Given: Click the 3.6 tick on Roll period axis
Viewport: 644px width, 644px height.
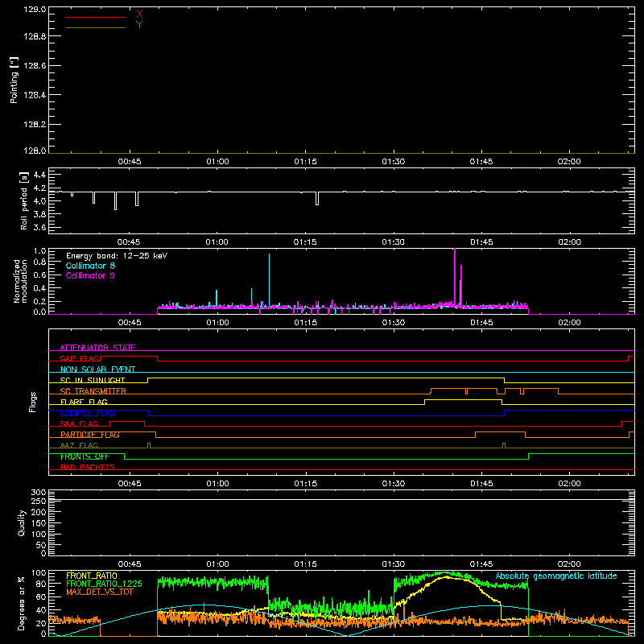Looking at the screenshot, I should [x=39, y=228].
